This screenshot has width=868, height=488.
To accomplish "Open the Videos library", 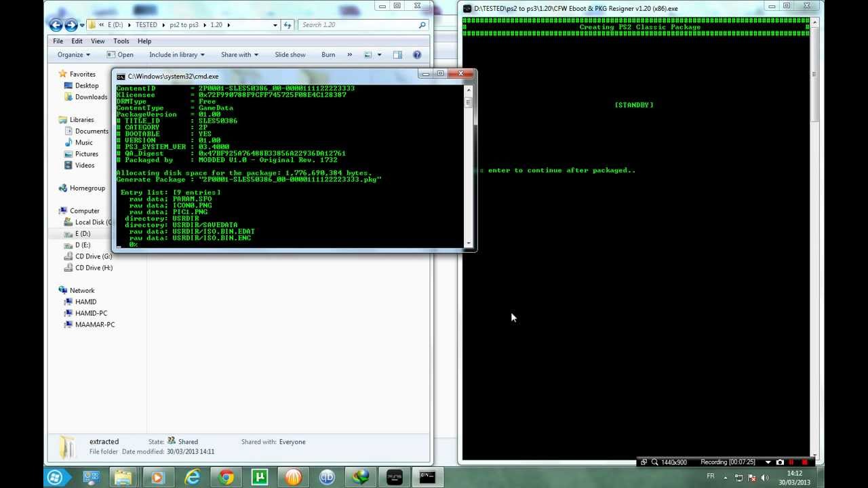I will point(85,165).
